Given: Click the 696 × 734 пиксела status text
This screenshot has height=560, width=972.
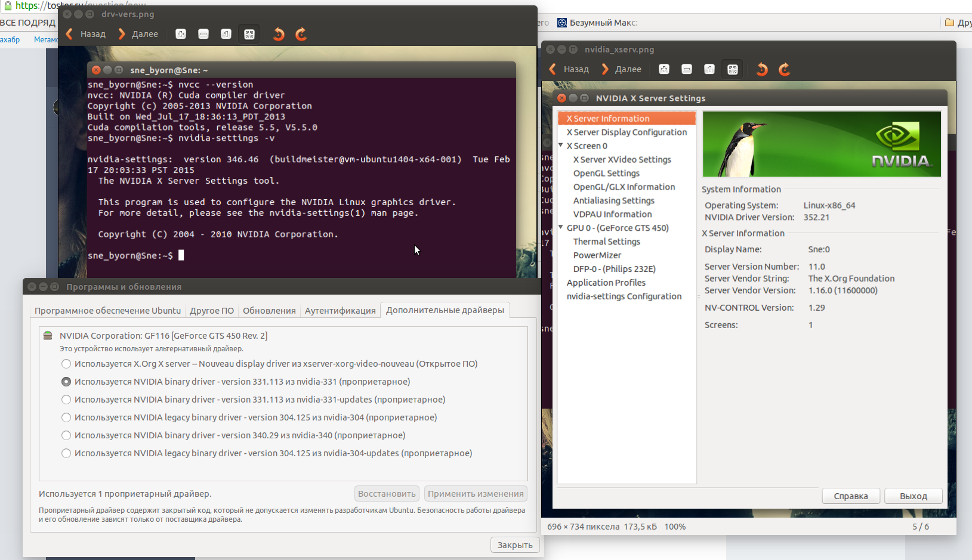Looking at the screenshot, I should (x=583, y=527).
